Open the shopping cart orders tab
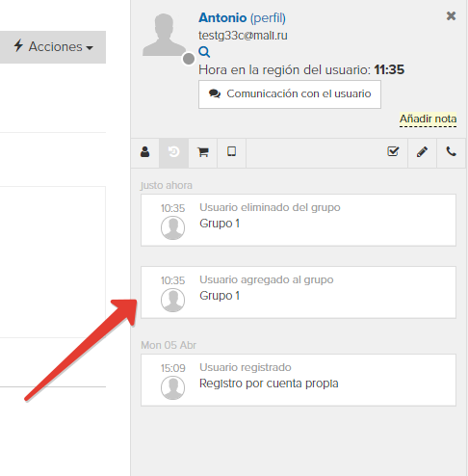 coord(203,152)
